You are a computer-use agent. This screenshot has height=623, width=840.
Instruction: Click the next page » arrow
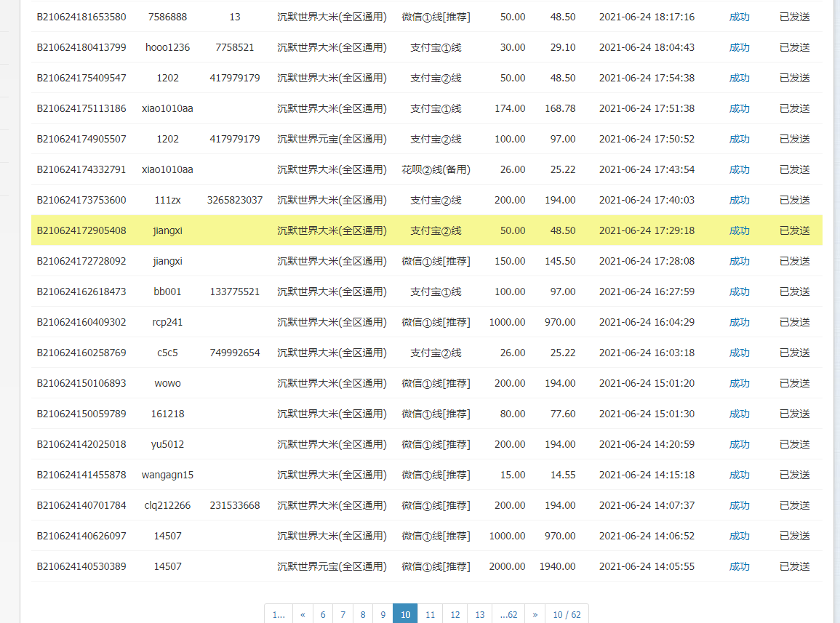pyautogui.click(x=535, y=614)
